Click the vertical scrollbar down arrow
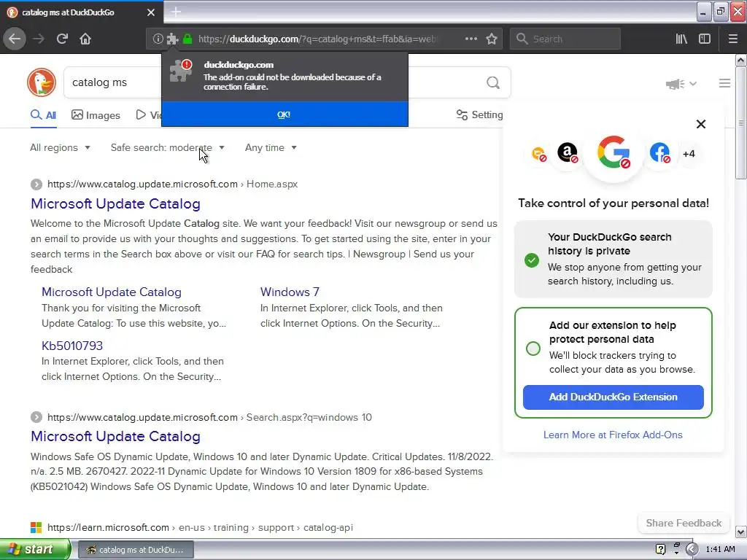 [x=741, y=532]
